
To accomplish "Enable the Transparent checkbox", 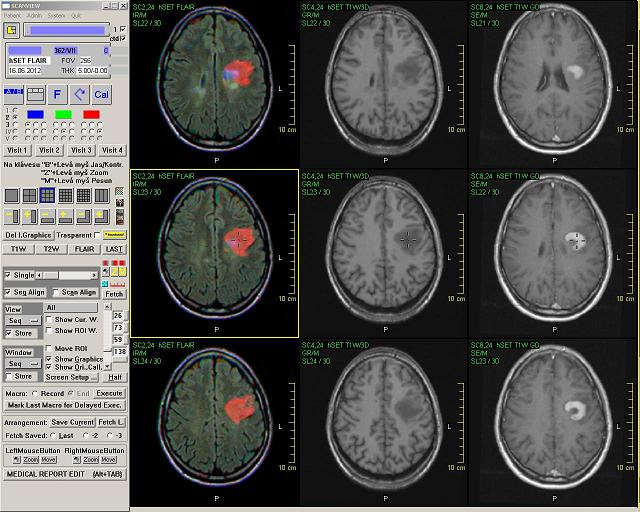I will (97, 235).
